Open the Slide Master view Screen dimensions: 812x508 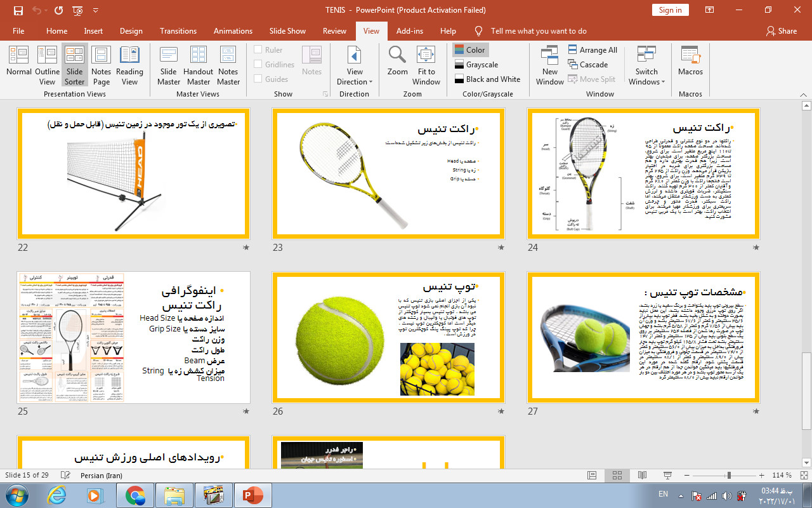tap(169, 64)
